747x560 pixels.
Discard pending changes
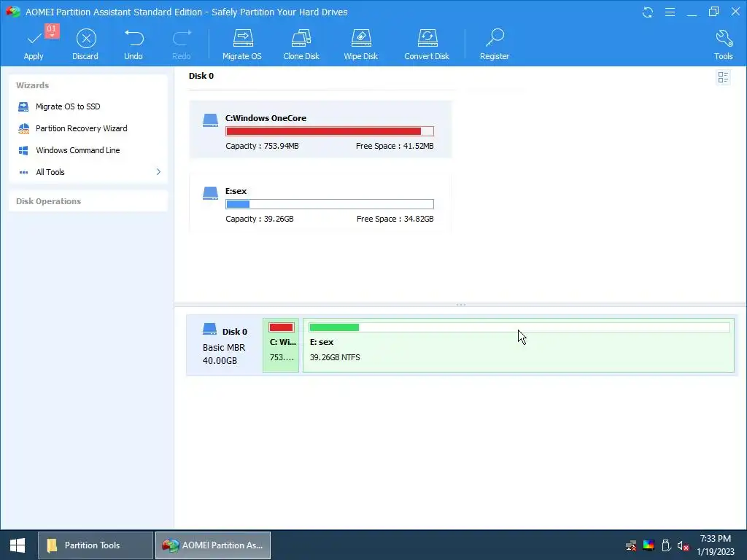tap(86, 44)
